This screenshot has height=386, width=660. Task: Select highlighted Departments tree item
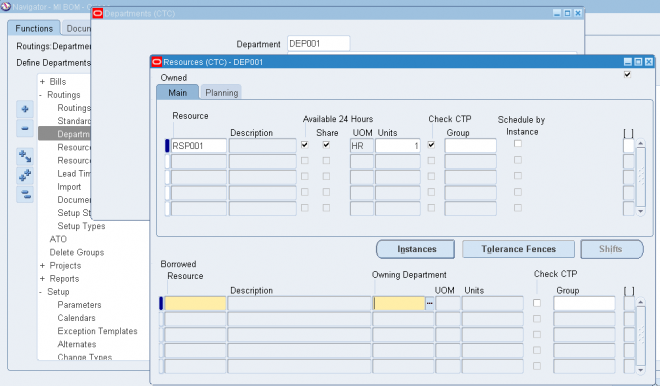(64, 134)
